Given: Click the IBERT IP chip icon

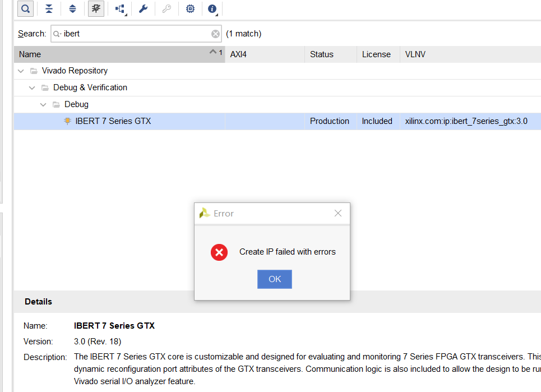Looking at the screenshot, I should pos(68,121).
